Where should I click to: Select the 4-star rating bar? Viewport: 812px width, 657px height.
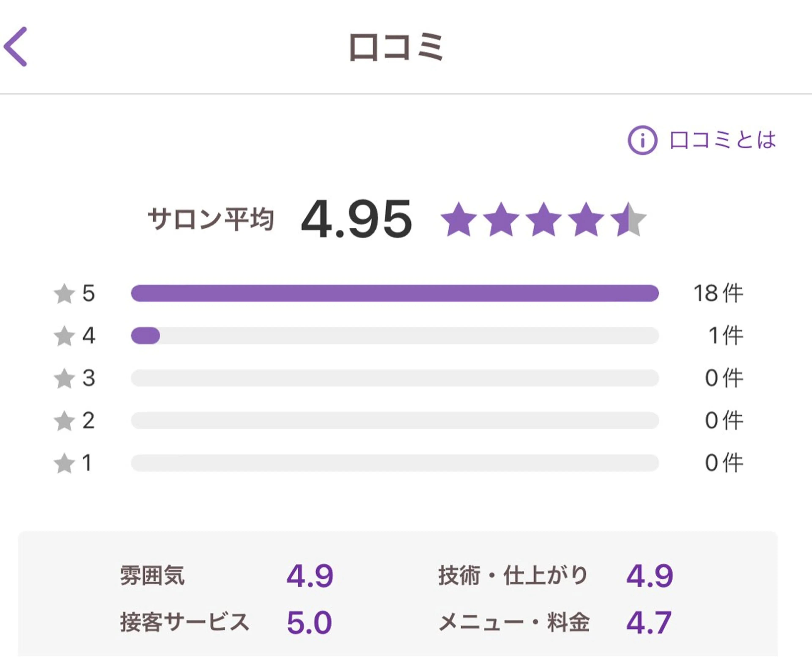[x=395, y=336]
